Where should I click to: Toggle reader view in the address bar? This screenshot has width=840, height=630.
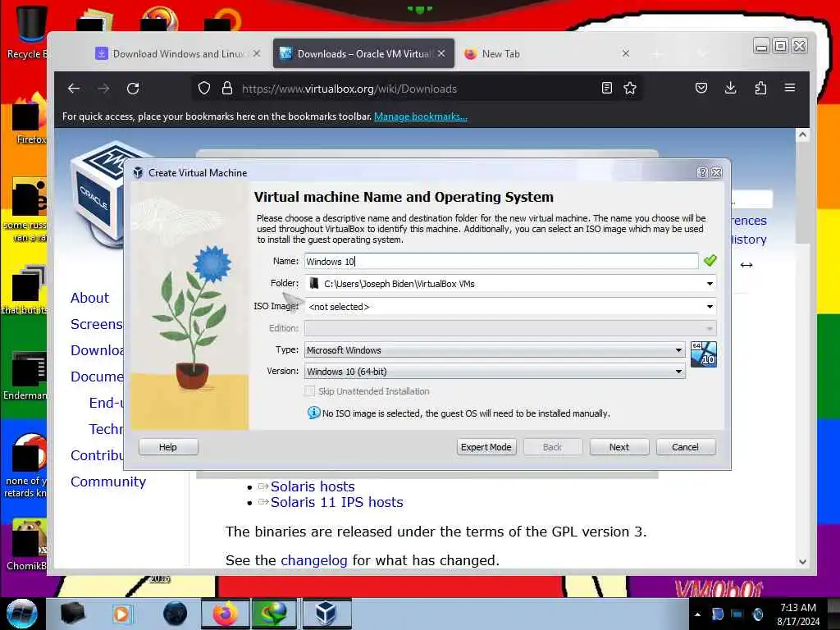coord(606,88)
